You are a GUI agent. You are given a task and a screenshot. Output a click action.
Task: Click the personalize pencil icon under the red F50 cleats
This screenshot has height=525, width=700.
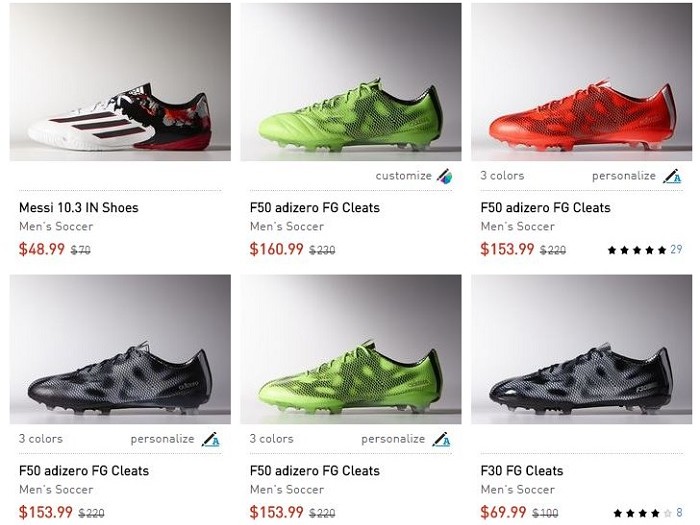(x=672, y=176)
